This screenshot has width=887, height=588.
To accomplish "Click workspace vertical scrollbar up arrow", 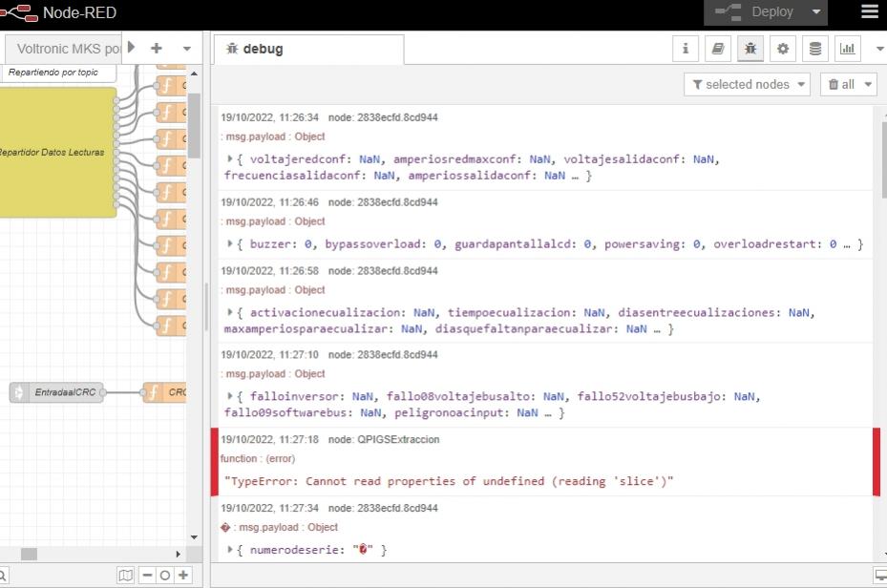I will pyautogui.click(x=194, y=73).
